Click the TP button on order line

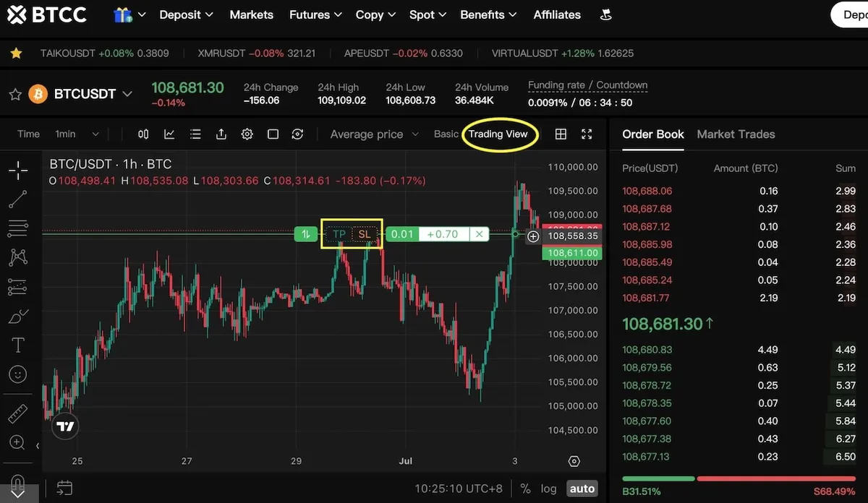coord(339,234)
